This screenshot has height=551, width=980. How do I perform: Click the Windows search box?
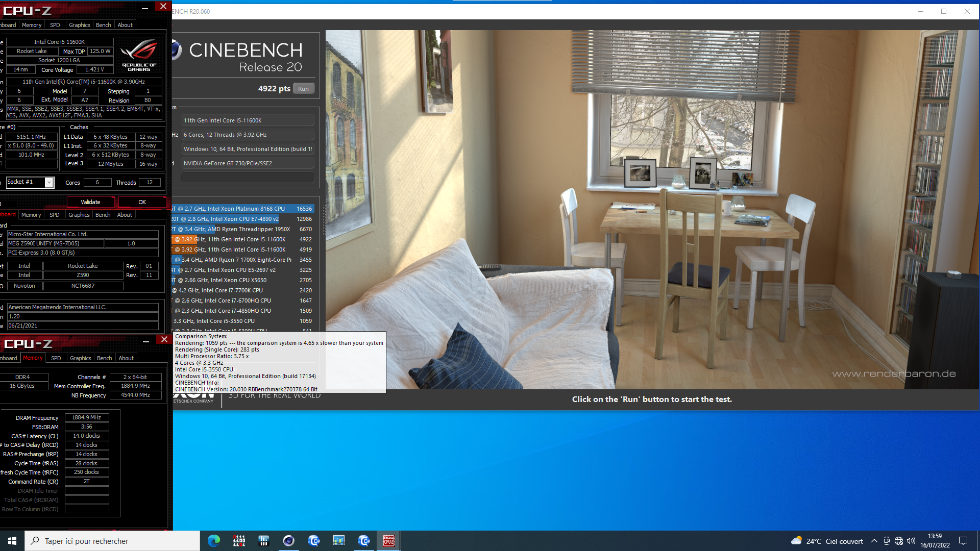click(112, 541)
